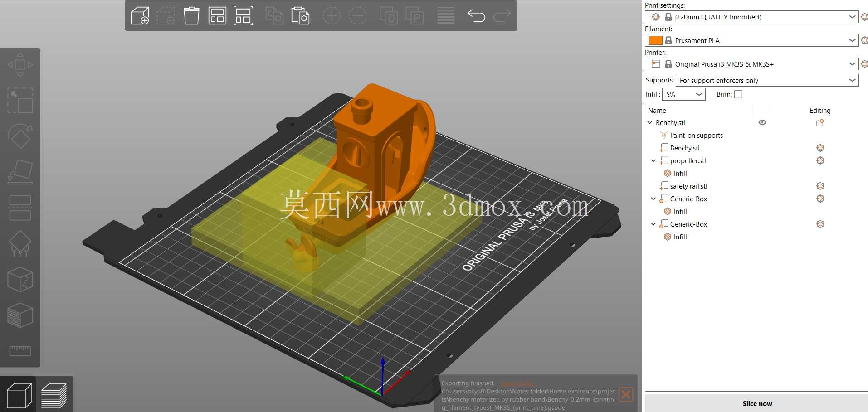Click Open Folder link in notification
Screen dimensions: 868x412
pos(517,383)
